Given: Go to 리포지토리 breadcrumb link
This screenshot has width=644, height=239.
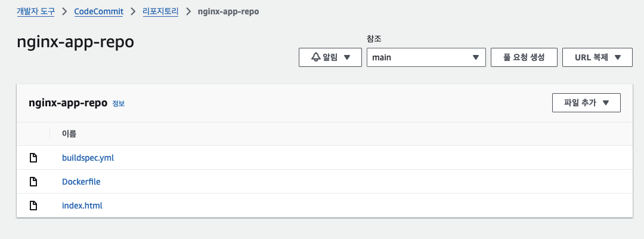Looking at the screenshot, I should (x=160, y=12).
